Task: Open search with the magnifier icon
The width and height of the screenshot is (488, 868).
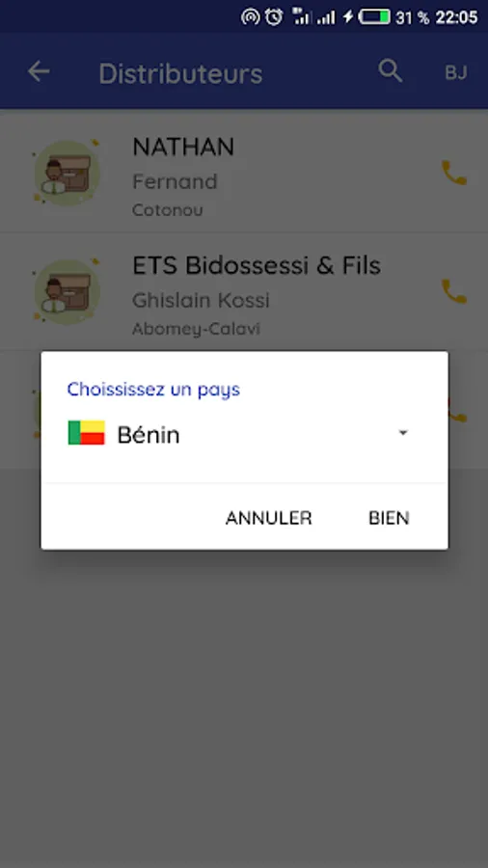Action: point(390,71)
